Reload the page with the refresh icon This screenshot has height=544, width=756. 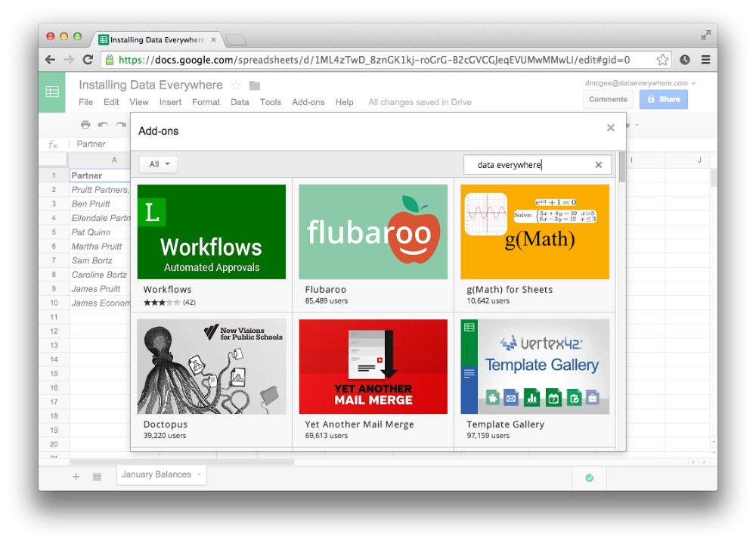[x=87, y=59]
